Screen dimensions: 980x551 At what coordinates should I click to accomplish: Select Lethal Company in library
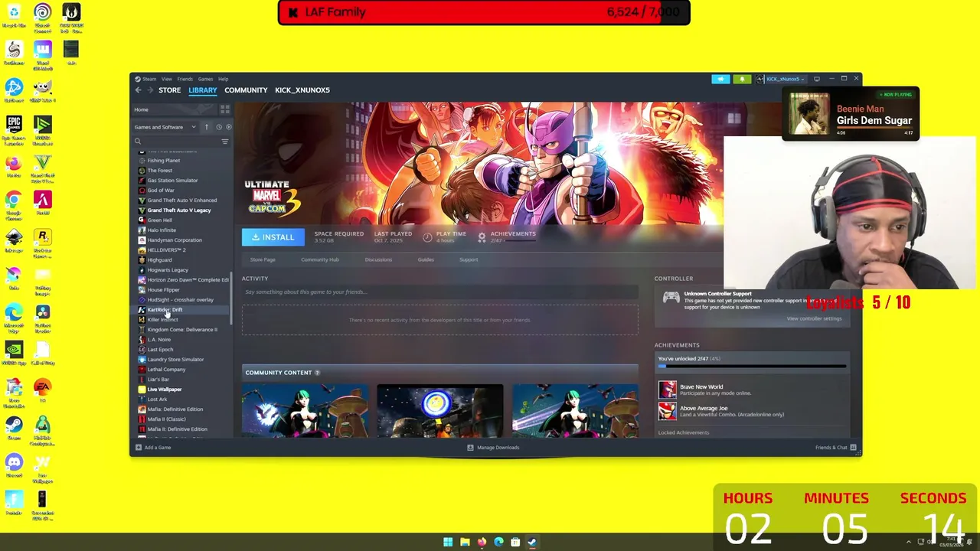pyautogui.click(x=166, y=370)
